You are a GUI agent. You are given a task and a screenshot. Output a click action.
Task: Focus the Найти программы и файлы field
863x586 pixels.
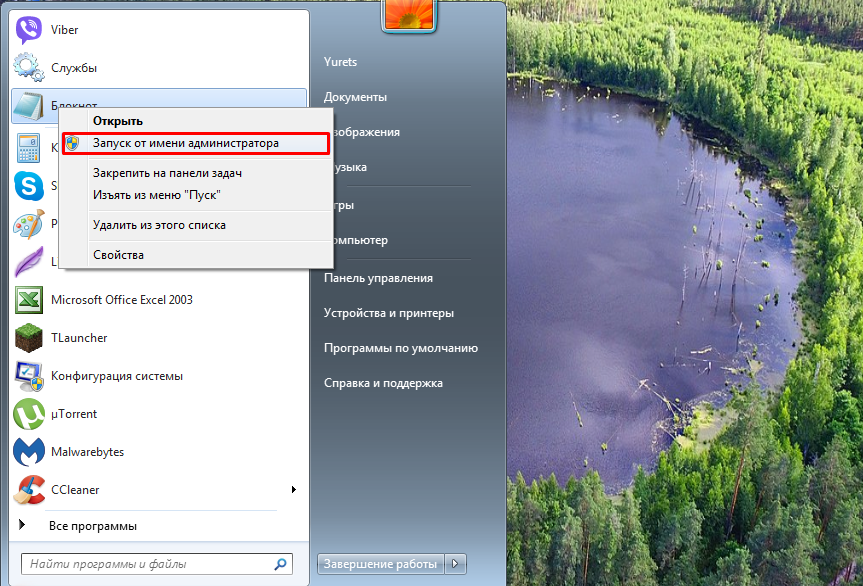[x=157, y=564]
